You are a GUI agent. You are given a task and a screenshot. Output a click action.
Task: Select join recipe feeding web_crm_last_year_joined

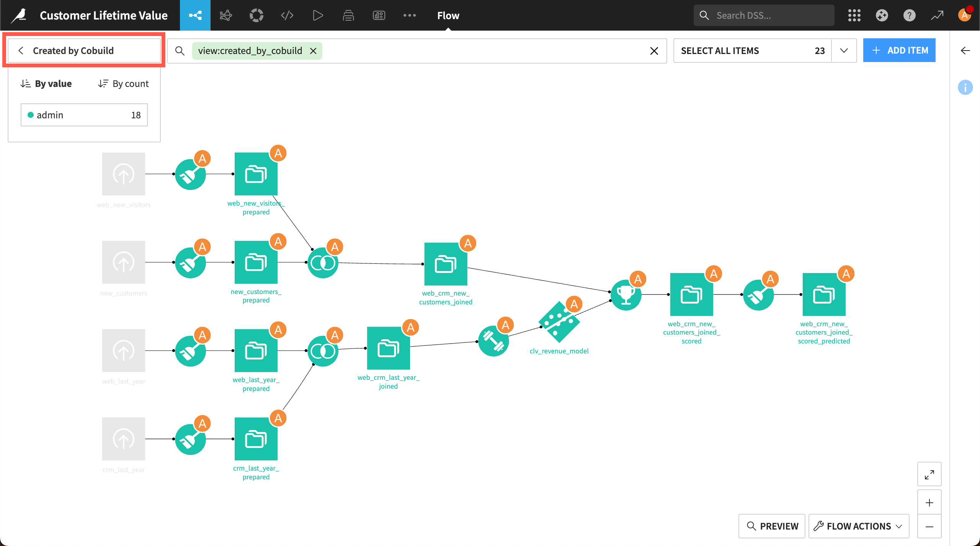pos(323,351)
